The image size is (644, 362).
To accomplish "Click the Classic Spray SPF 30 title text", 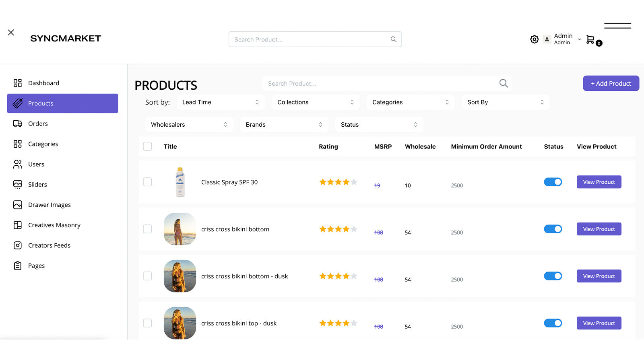I will (229, 182).
